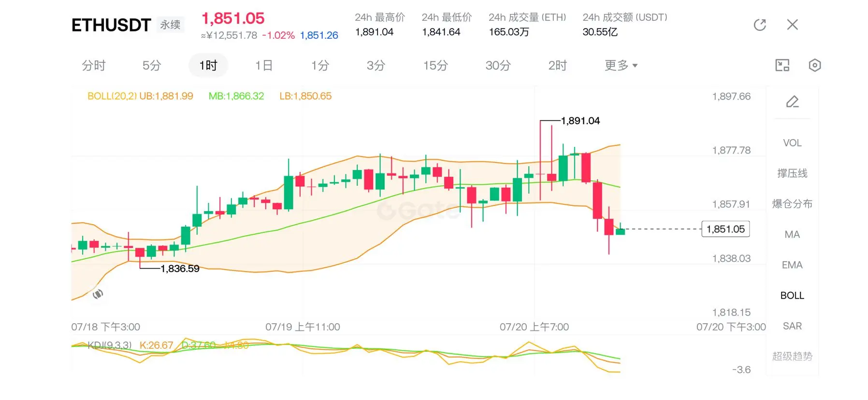Click the KDJ(9,3,3) indicator label

[110, 345]
